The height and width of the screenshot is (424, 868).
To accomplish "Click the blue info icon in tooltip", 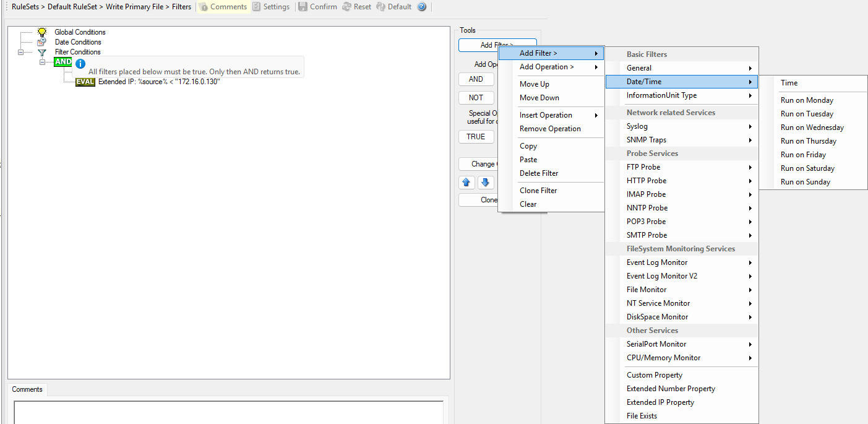I will [x=80, y=63].
